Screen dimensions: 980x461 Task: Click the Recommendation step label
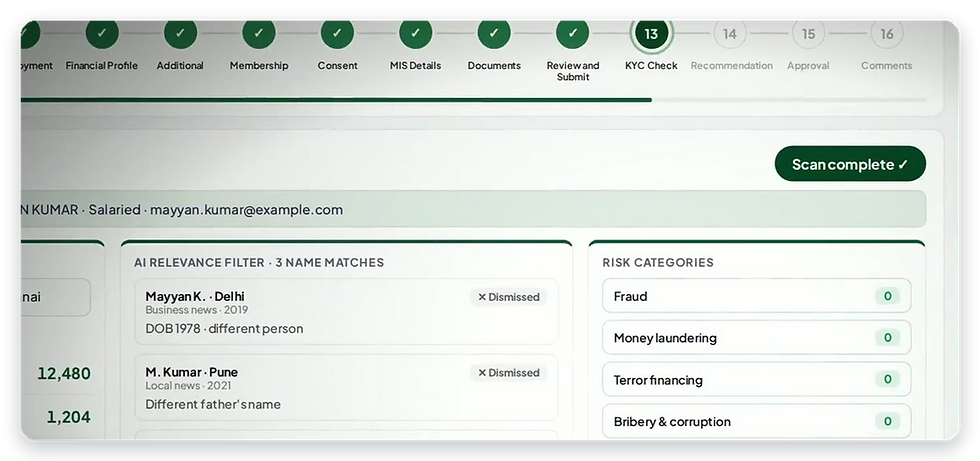(x=731, y=66)
